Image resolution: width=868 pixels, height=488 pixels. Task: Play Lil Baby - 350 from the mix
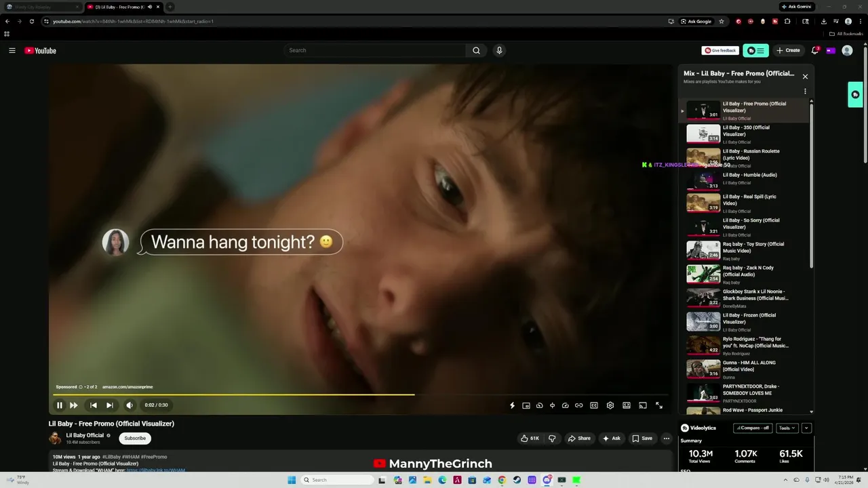(x=744, y=134)
